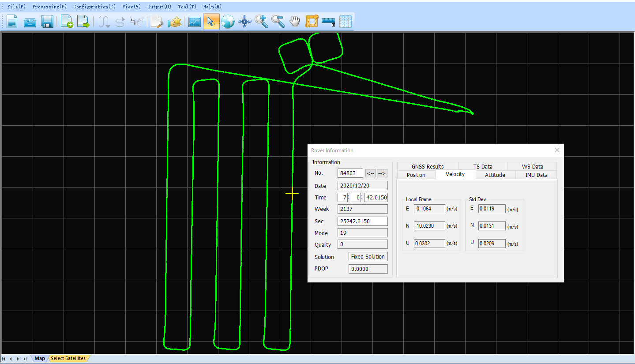Screen dimensions: 635x364
Task: Click the Sec field showing 25242.0150
Action: (363, 221)
